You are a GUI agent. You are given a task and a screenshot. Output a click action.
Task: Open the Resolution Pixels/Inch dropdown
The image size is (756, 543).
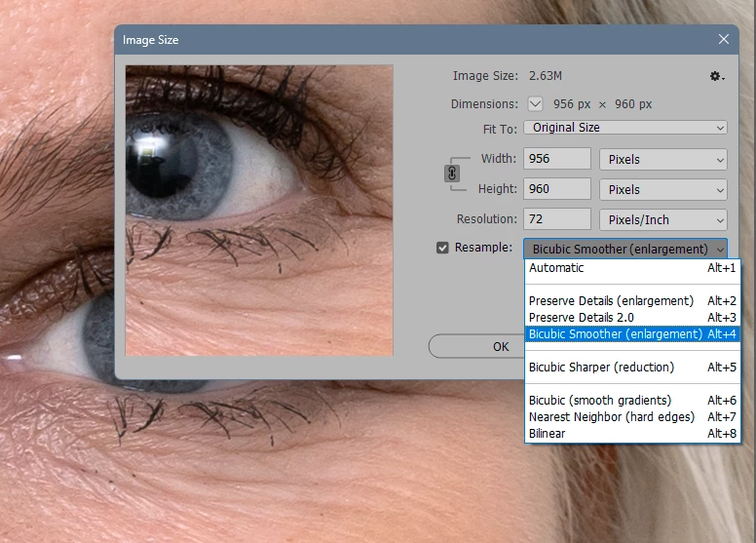coord(662,219)
